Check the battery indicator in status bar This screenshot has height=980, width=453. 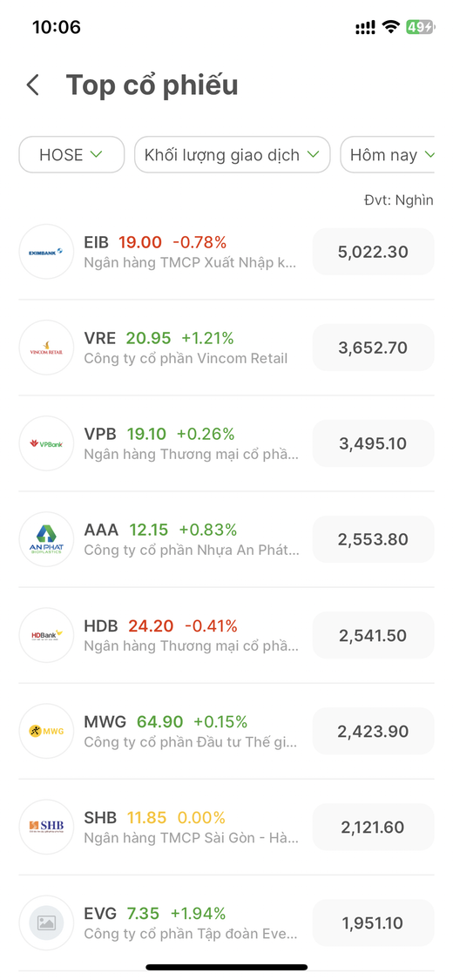click(419, 27)
